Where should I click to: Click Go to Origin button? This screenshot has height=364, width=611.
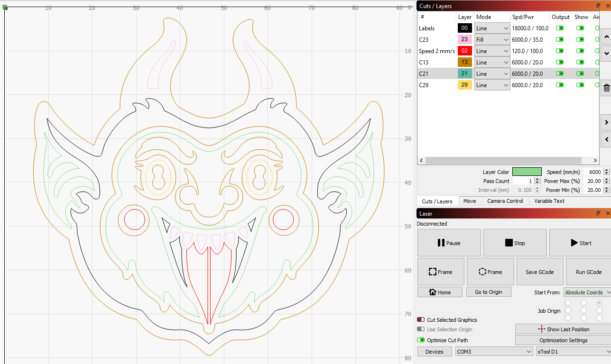click(x=489, y=292)
